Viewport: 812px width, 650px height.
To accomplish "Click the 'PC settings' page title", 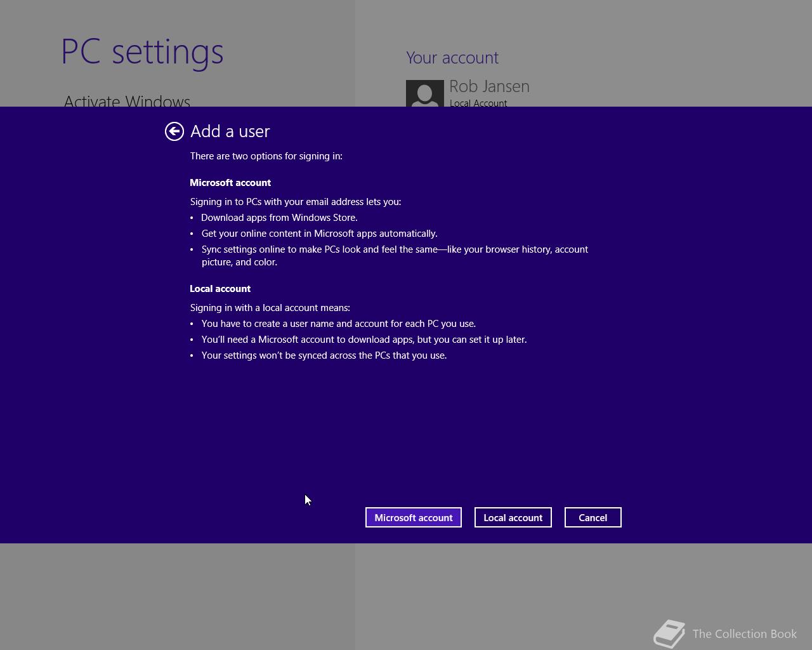I will click(143, 51).
